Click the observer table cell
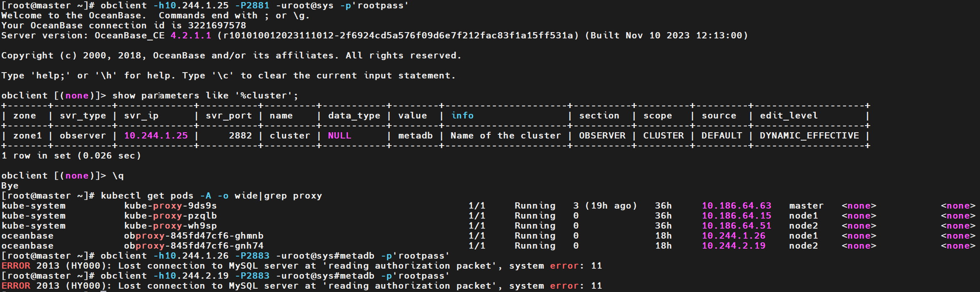The width and height of the screenshot is (980, 292). pyautogui.click(x=83, y=136)
